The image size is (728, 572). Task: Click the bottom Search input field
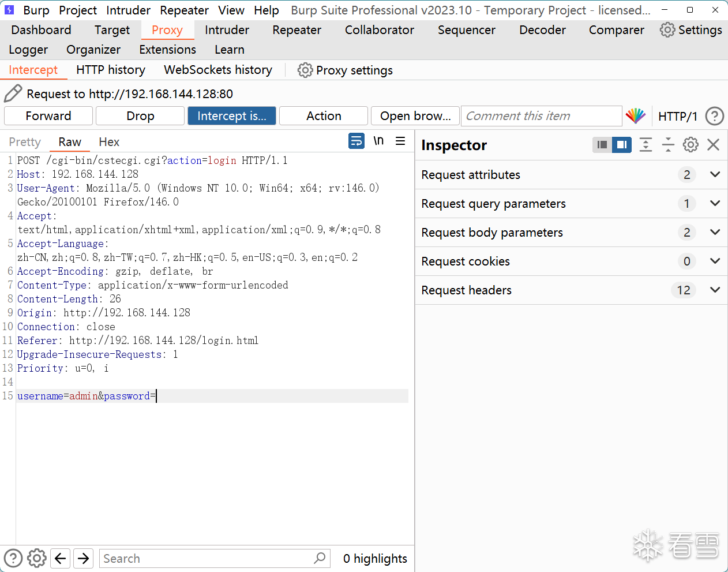pos(215,558)
